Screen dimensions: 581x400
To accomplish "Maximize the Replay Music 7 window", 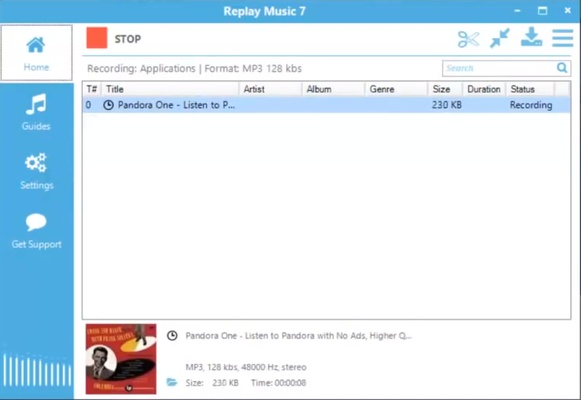I will coord(542,11).
